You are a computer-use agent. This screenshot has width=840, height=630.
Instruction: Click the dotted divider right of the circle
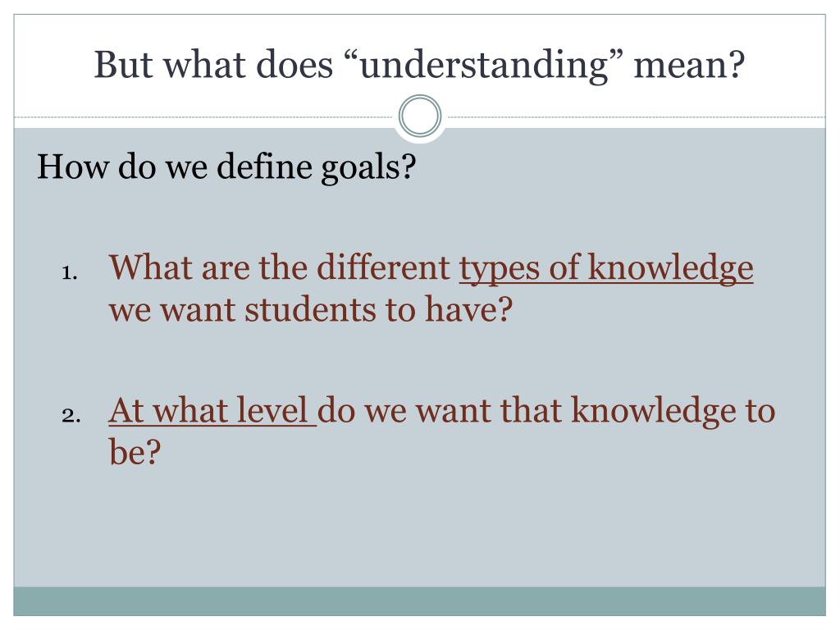[634, 116]
